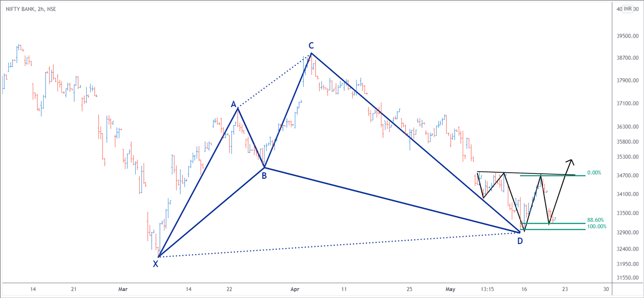Click the INR currency label
The height and width of the screenshot is (298, 644).
tap(628, 9)
